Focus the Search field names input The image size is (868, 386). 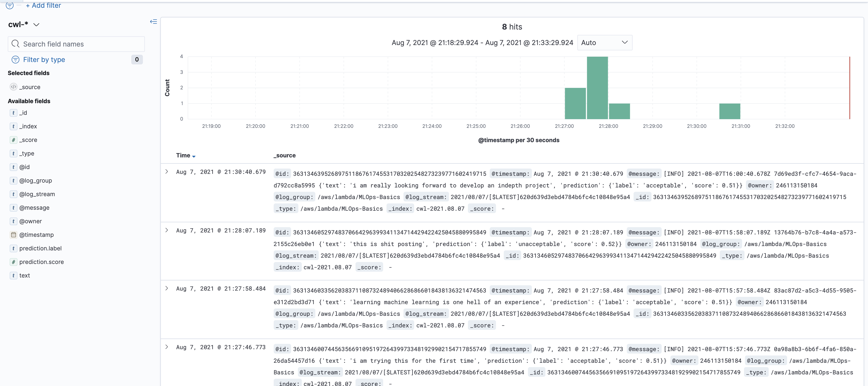click(x=81, y=44)
